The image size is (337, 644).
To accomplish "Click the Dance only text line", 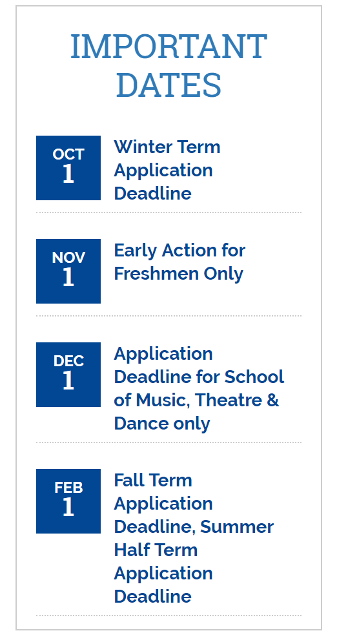I will pyautogui.click(x=162, y=424).
